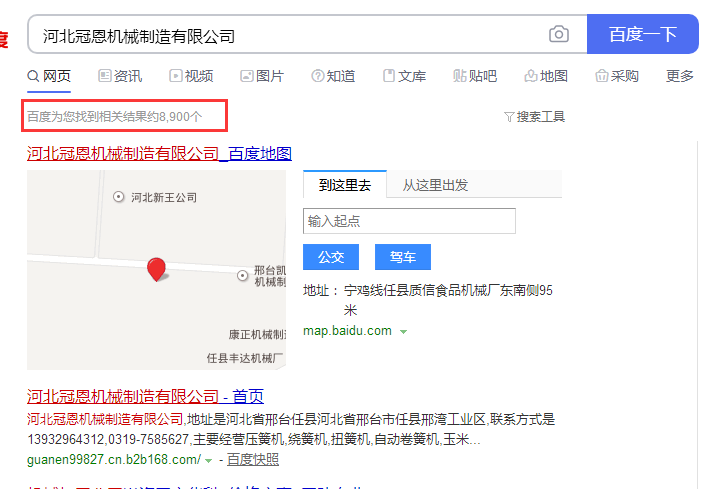Expand the arrow next to map.baidu.com

[403, 332]
